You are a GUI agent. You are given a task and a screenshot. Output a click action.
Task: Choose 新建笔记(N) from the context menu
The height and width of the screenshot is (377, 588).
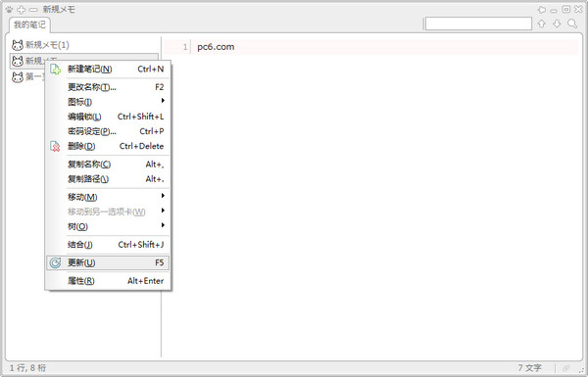click(108, 69)
